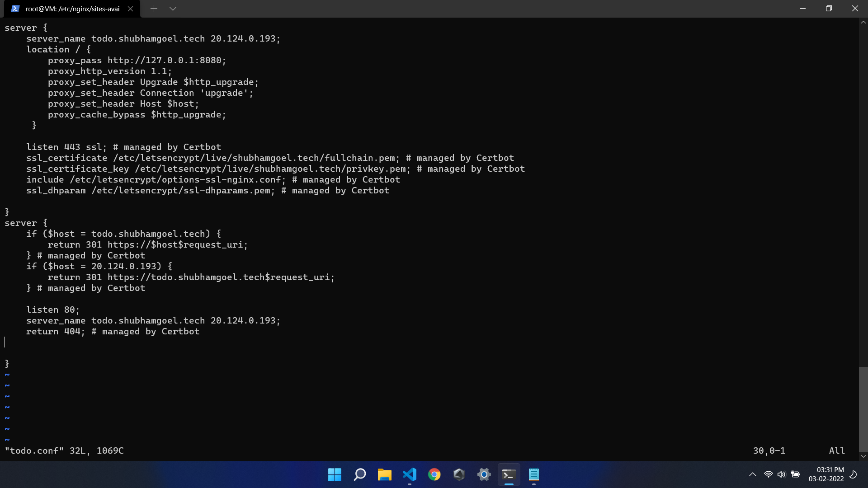
Task: Expand hidden icons in the system tray
Action: click(753, 474)
